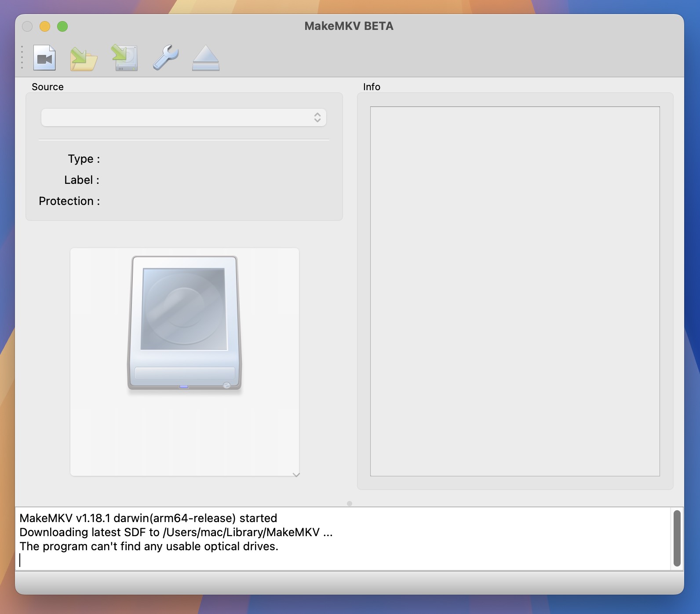Viewport: 700px width, 614px height.
Task: Zoom the window using the green button
Action: point(62,26)
